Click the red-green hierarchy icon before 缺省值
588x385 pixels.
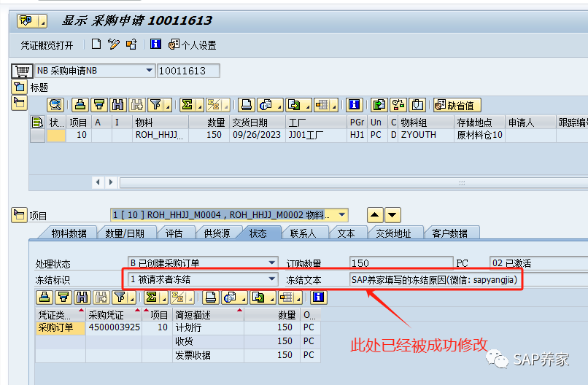(x=398, y=105)
